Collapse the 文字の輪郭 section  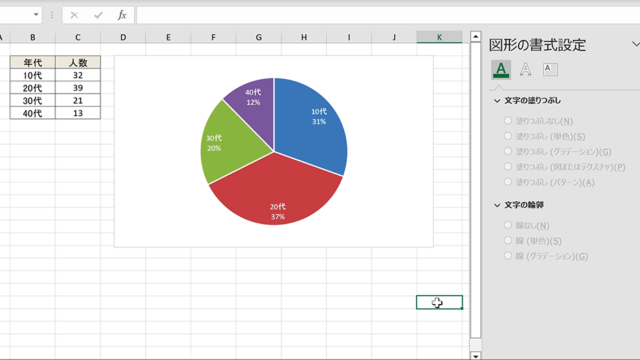497,205
